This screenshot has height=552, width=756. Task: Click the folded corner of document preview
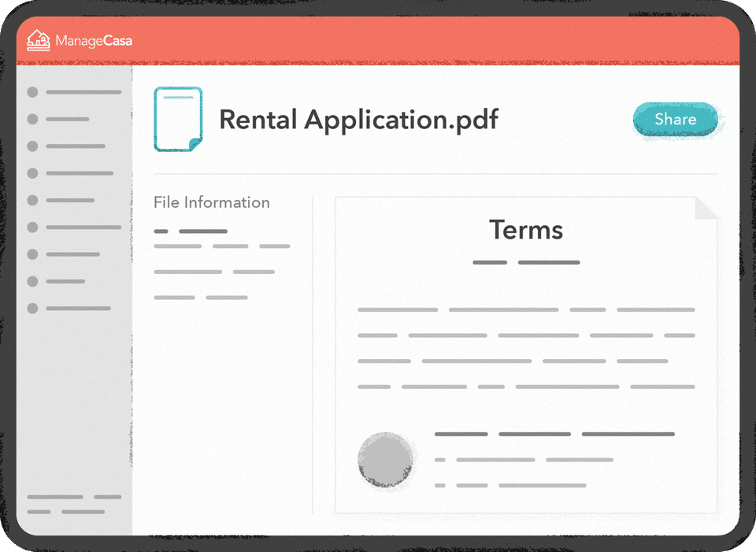tap(706, 208)
